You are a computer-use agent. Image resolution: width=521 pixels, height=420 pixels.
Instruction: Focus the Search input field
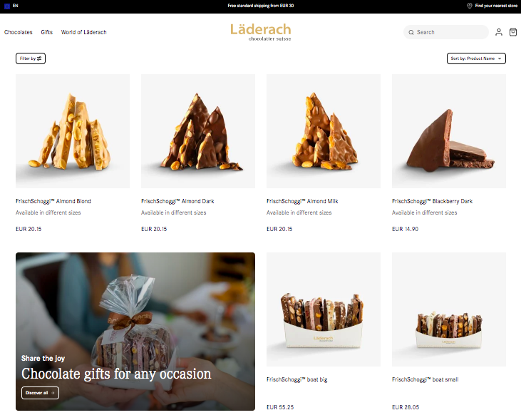(x=446, y=32)
